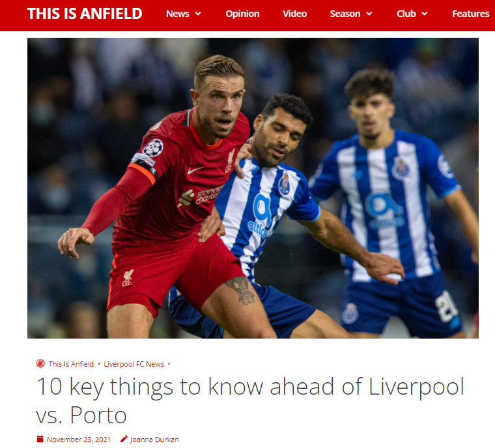View author Joanna Durkan's page
Viewport: 495px width, 448px height.
click(x=154, y=440)
